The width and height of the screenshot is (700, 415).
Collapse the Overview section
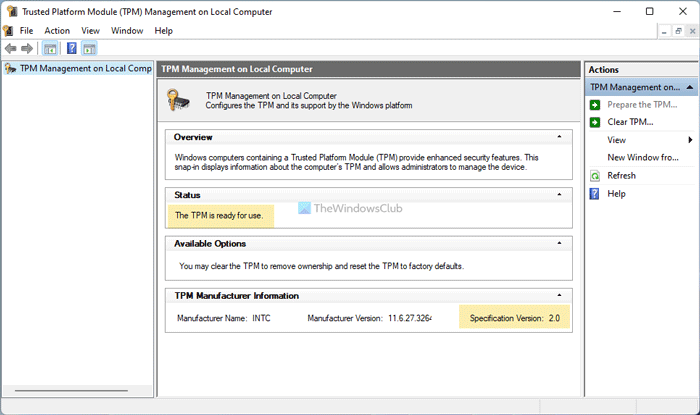click(x=558, y=137)
